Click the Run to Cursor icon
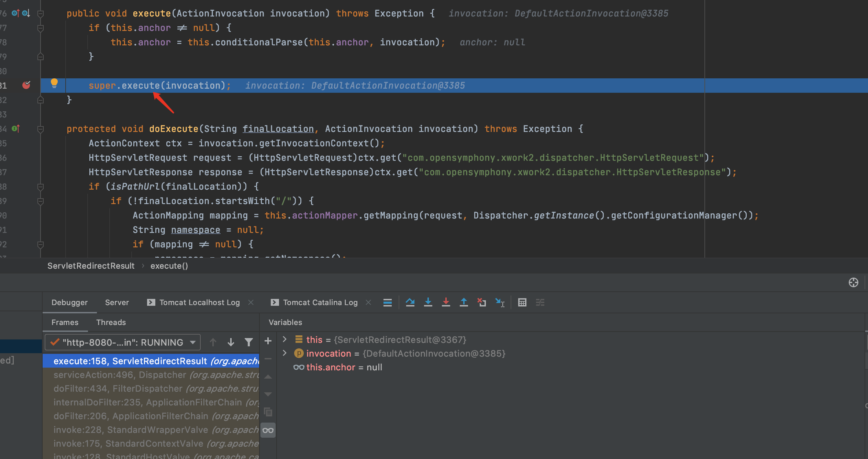This screenshot has width=868, height=459. click(500, 302)
